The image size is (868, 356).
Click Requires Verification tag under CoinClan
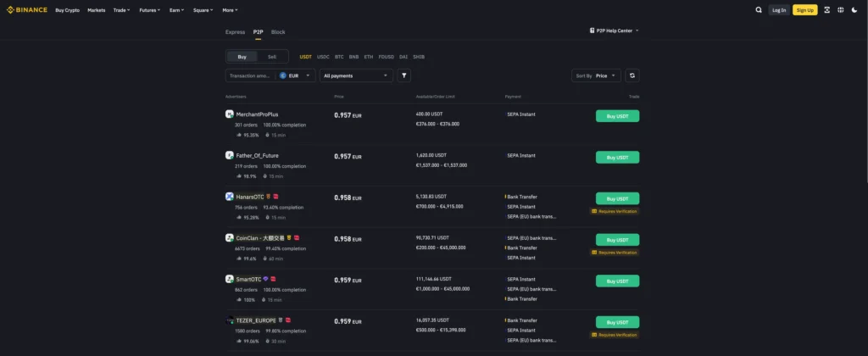point(615,253)
